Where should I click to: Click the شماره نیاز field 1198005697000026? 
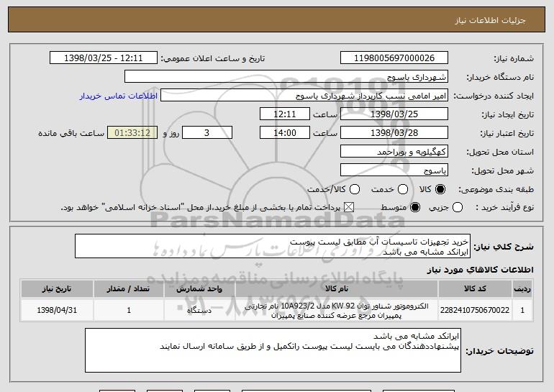pos(394,58)
